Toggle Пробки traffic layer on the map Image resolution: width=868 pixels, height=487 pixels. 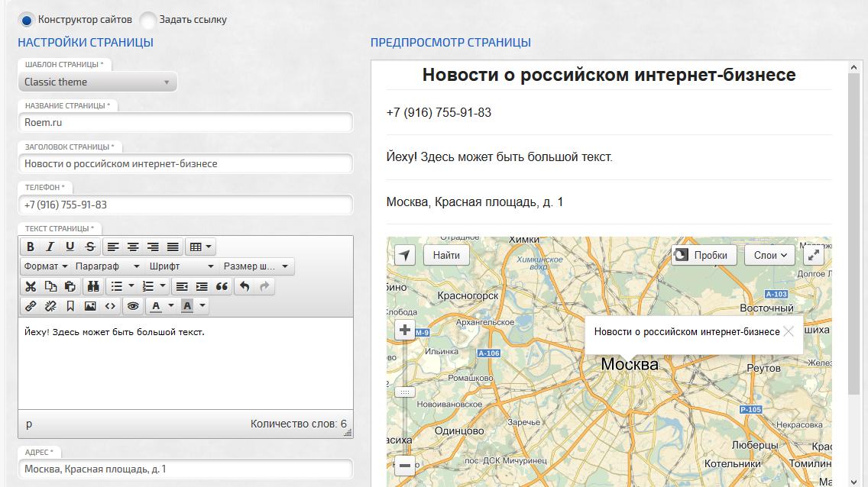coord(702,255)
